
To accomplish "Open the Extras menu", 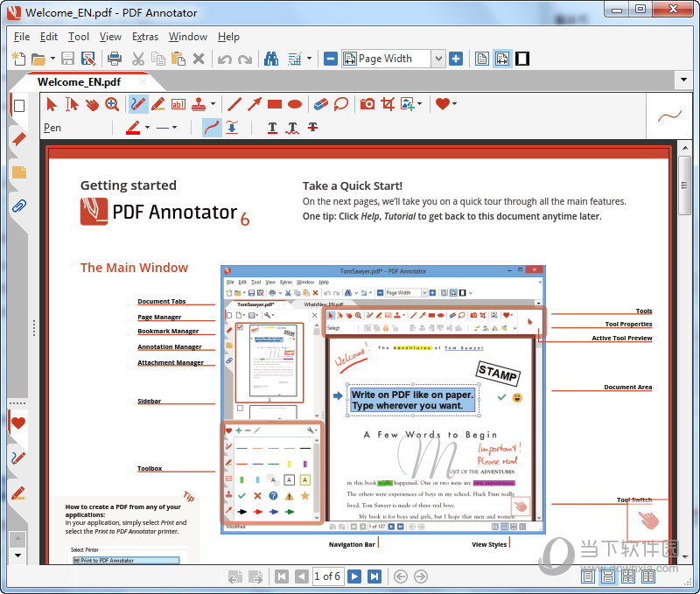I will pos(145,37).
